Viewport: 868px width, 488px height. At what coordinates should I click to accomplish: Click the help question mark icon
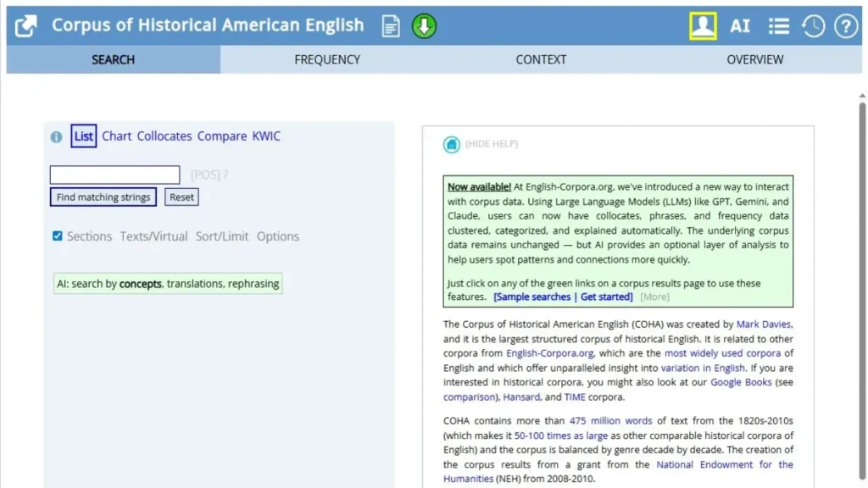845,26
